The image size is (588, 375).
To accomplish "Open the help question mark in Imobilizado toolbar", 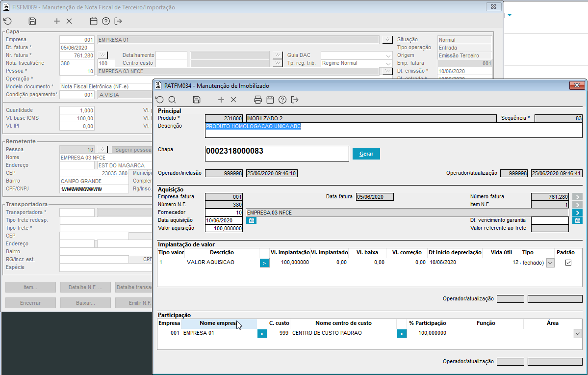I will pyautogui.click(x=282, y=100).
